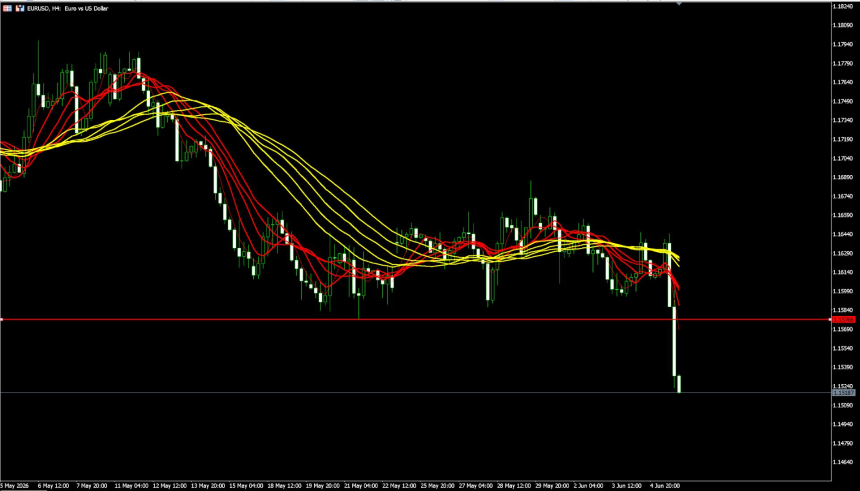Click the 1.18240 price scale label
The width and height of the screenshot is (860, 491).
842,6
